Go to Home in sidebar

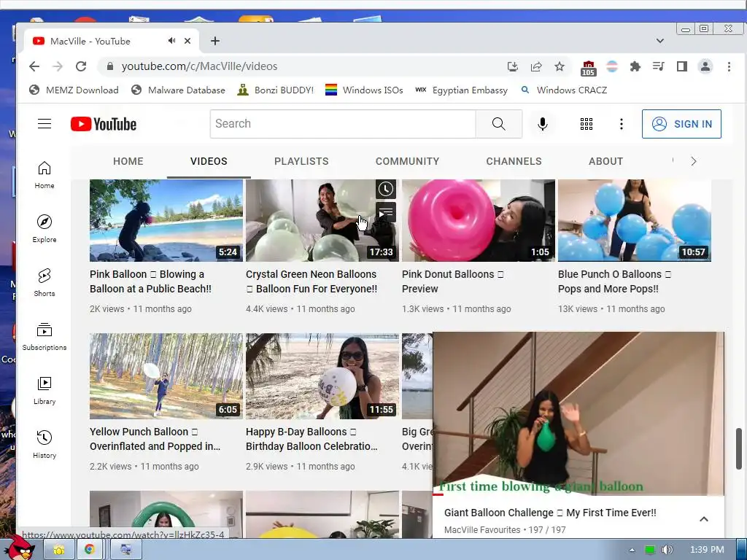click(44, 175)
